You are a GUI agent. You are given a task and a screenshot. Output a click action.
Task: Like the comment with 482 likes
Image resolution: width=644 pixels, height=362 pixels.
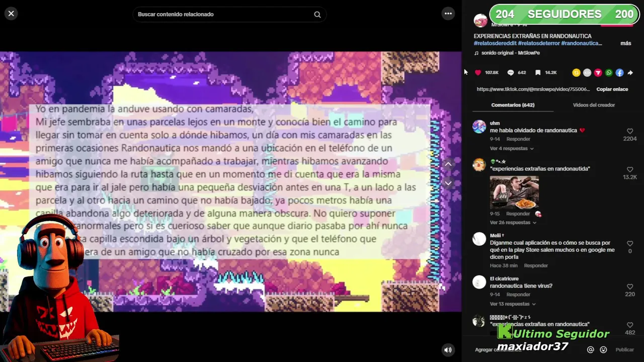(x=630, y=325)
